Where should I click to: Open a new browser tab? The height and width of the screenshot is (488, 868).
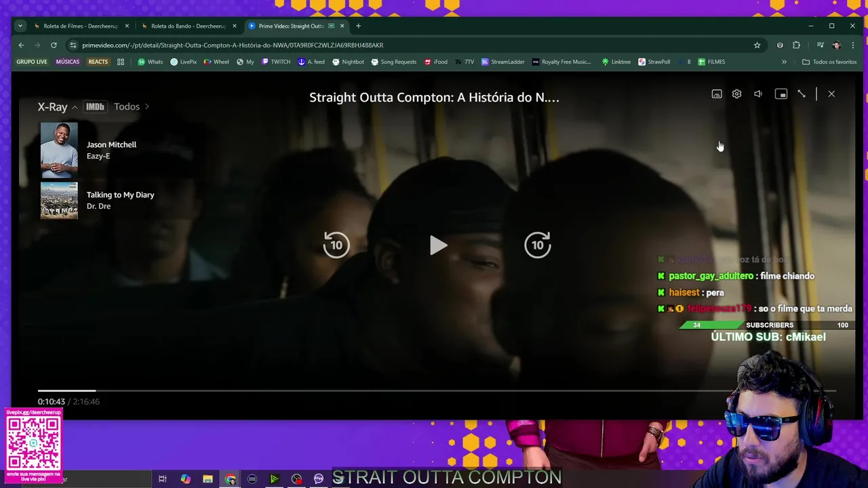tap(358, 26)
